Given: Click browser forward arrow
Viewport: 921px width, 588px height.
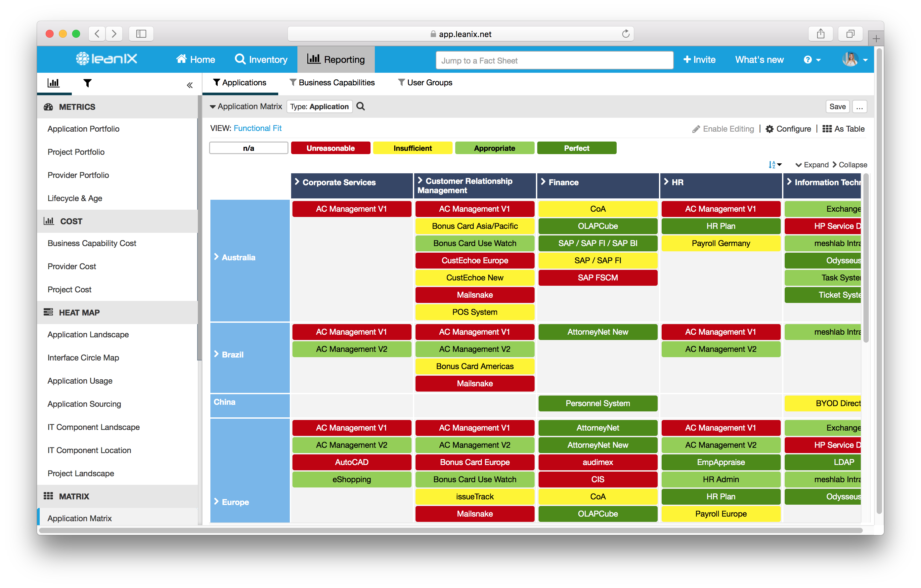Looking at the screenshot, I should pos(114,34).
